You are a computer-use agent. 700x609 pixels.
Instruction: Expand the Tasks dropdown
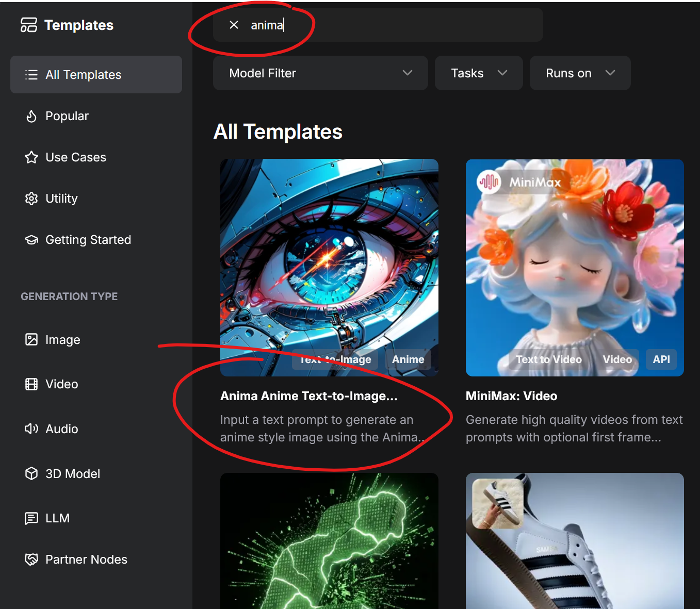(479, 73)
